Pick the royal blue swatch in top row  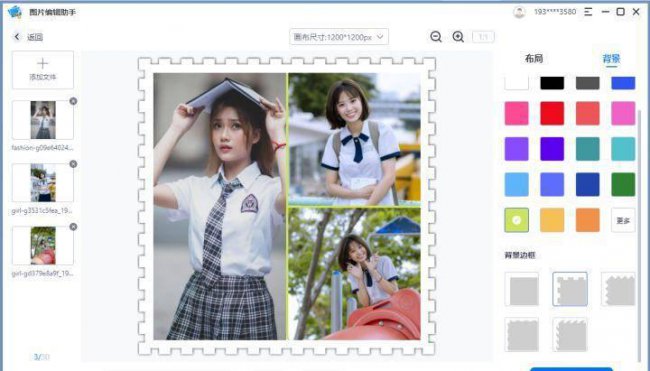pos(623,82)
